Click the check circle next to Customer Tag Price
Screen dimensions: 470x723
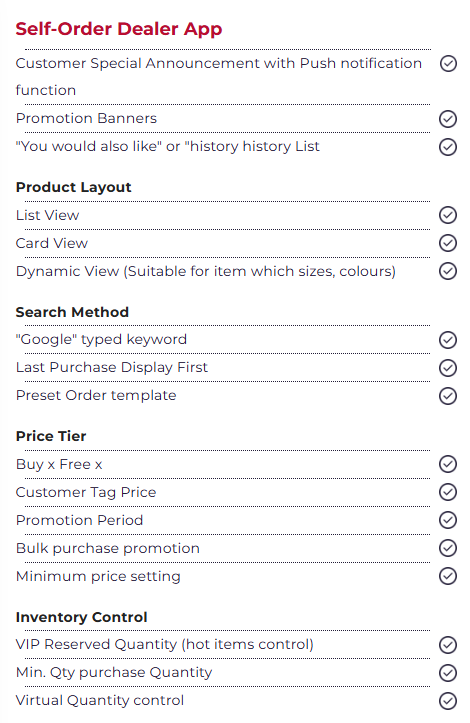coord(447,492)
